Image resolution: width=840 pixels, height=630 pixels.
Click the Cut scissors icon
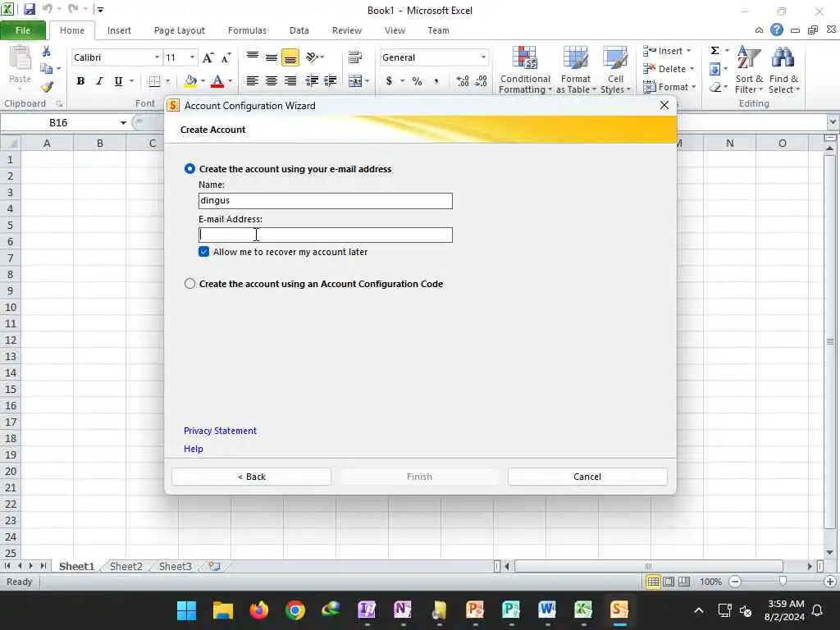47,52
